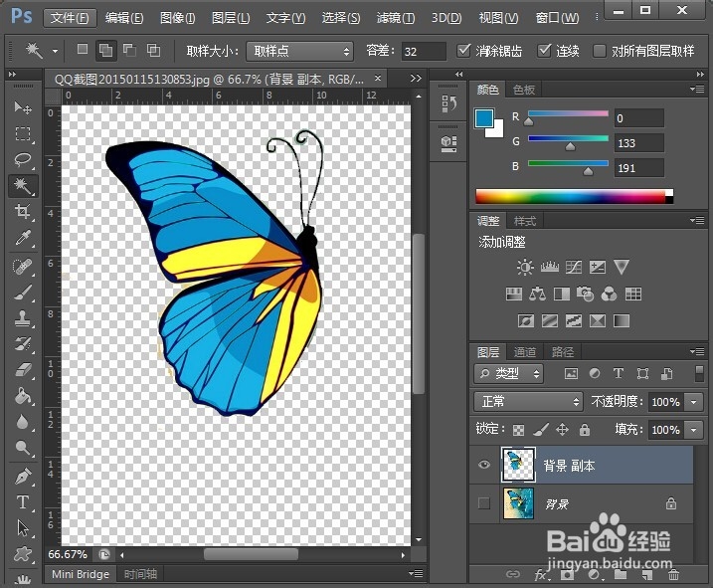713x588 pixels.
Task: Open opacity dropdown arrow
Action: pos(694,402)
